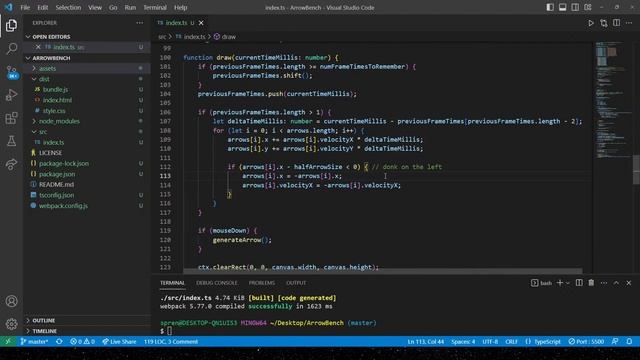Open the remote window indicator in the status bar

tap(8, 342)
